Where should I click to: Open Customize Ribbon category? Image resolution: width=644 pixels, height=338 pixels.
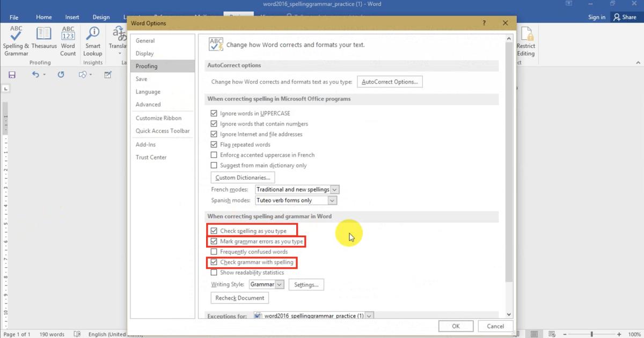162,118
